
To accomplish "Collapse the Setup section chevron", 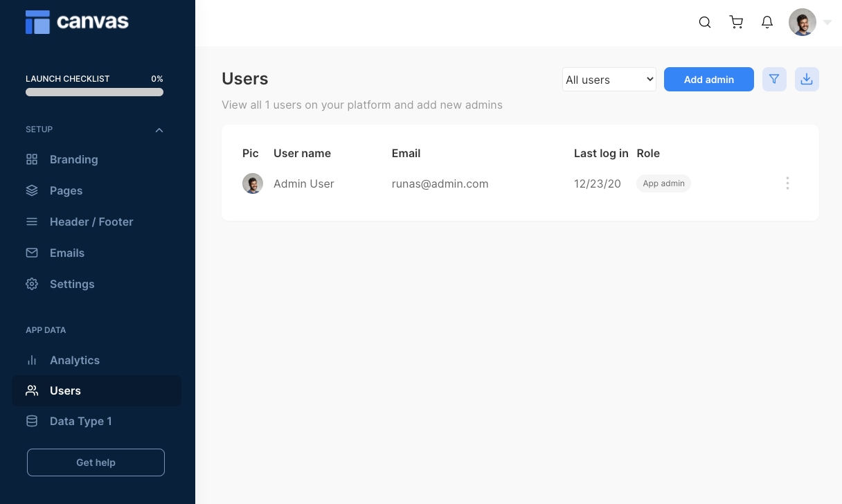I will [159, 130].
